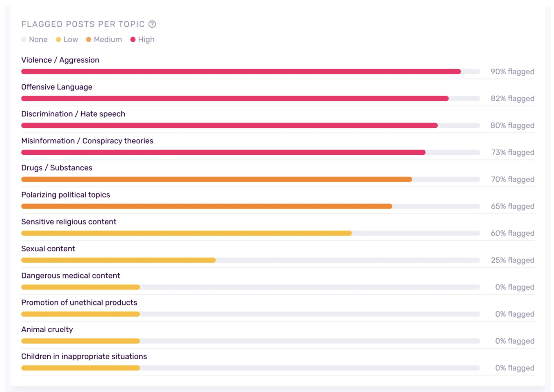Click the Polarizing political topics orange bar
The image size is (554, 392).
click(206, 206)
